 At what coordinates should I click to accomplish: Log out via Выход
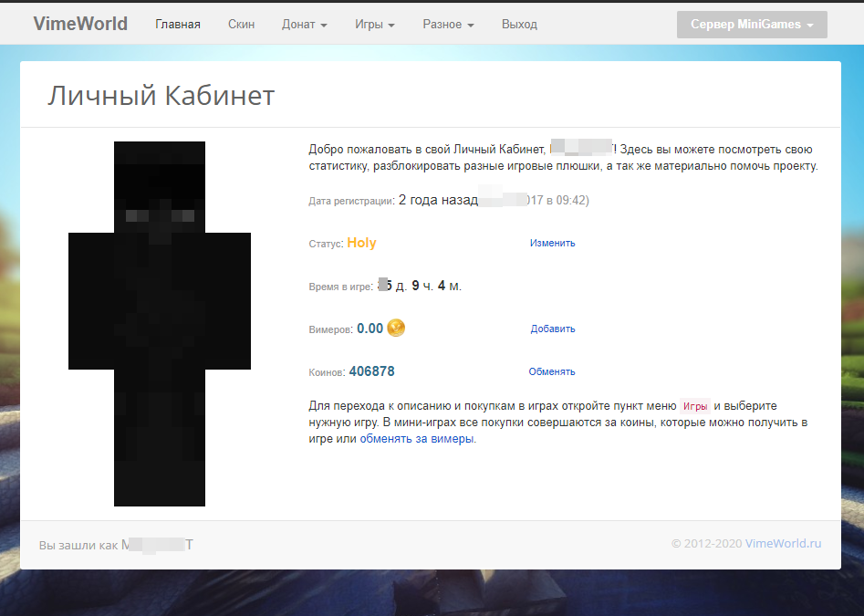click(x=519, y=25)
